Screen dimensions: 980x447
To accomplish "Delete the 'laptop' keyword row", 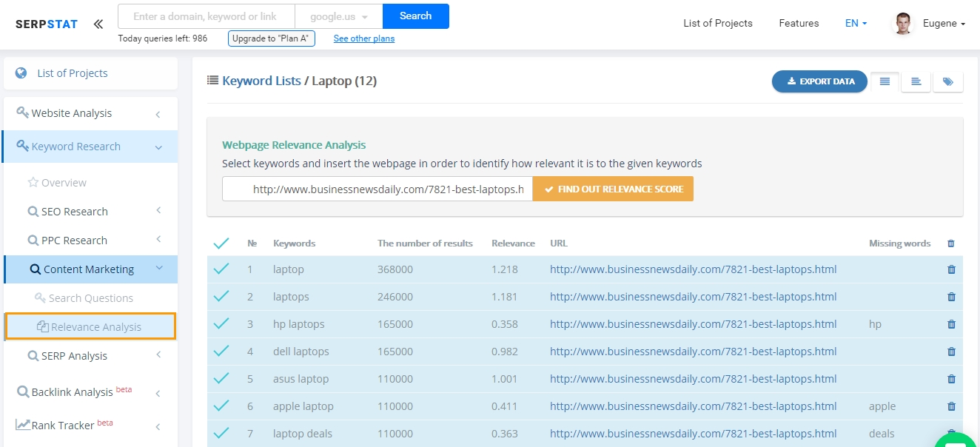I will click(x=951, y=269).
